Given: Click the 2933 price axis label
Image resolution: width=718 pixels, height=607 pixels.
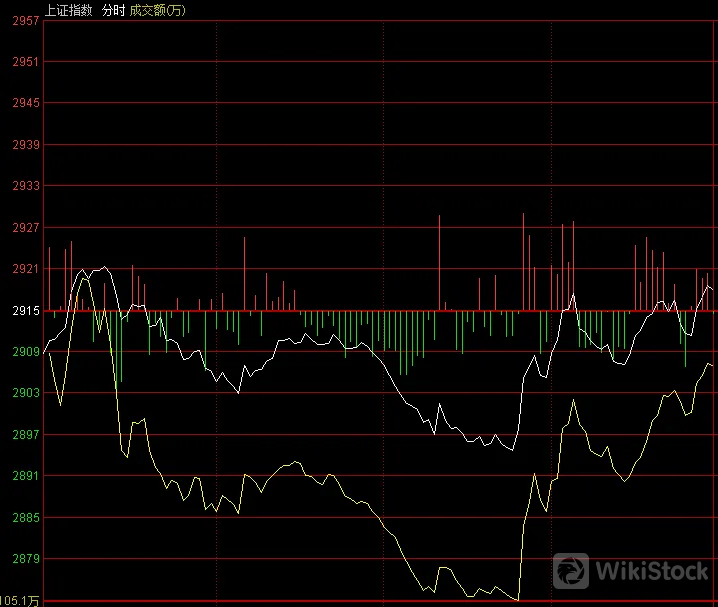Looking at the screenshot, I should click(x=26, y=185).
